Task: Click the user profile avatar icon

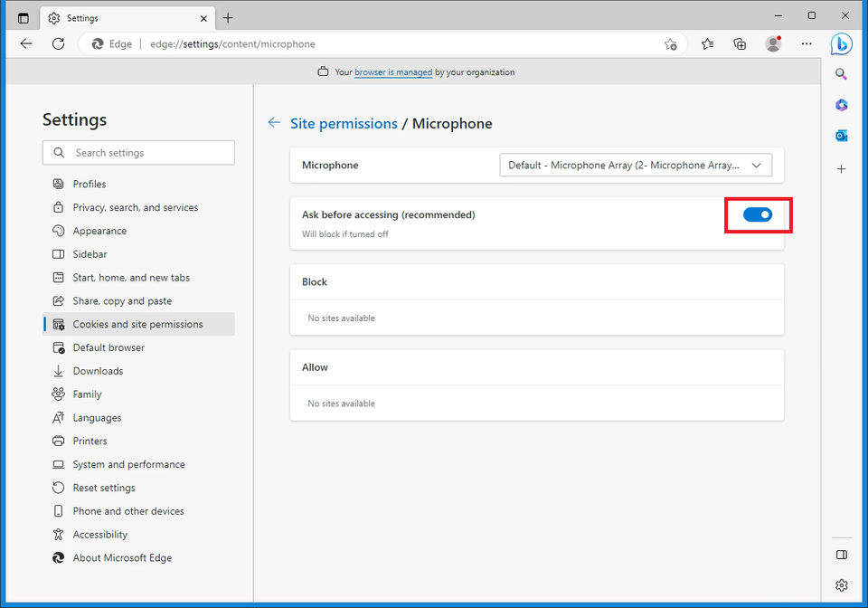Action: (x=773, y=43)
